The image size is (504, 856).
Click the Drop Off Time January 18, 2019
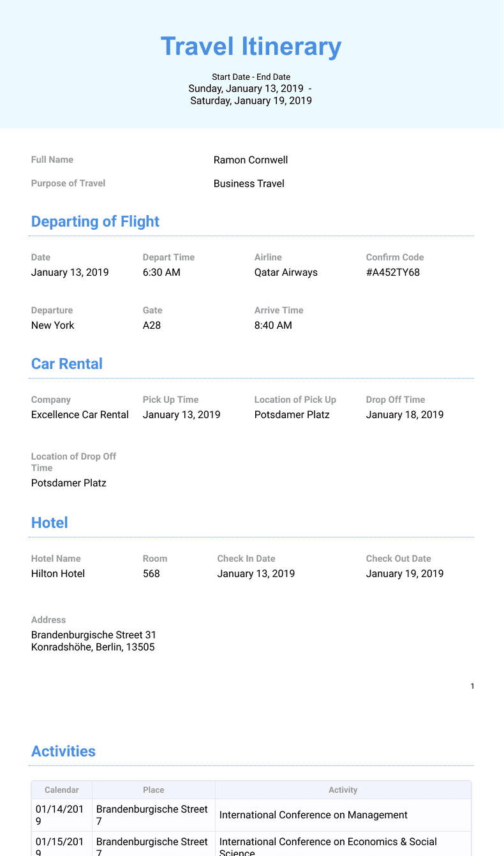[404, 415]
